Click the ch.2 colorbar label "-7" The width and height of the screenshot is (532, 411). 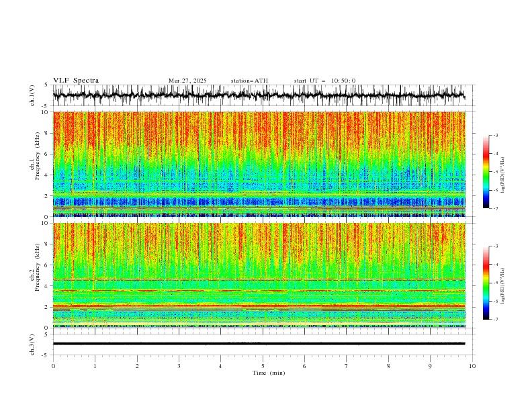[495, 320]
